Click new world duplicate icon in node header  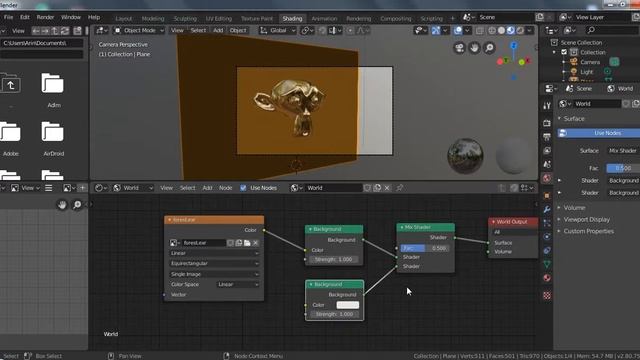pos(377,188)
